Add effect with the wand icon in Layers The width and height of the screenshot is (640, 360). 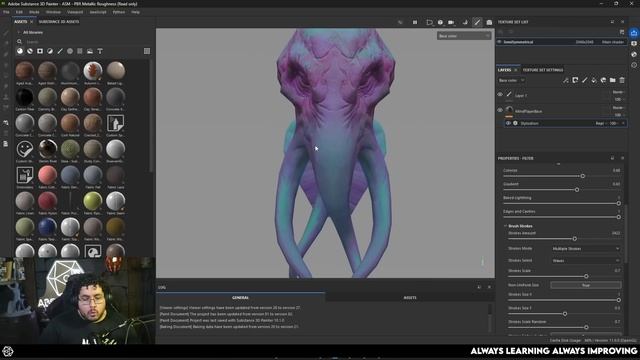(566, 80)
